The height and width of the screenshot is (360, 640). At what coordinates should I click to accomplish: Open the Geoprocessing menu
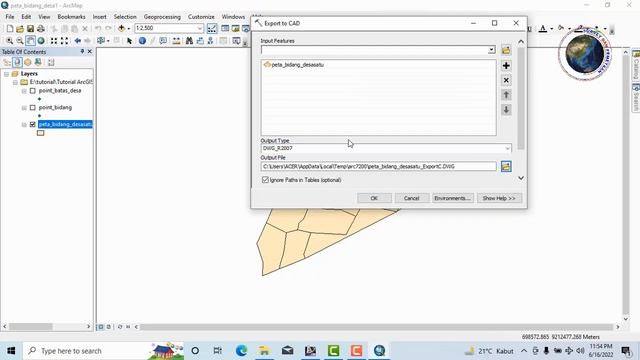[162, 17]
